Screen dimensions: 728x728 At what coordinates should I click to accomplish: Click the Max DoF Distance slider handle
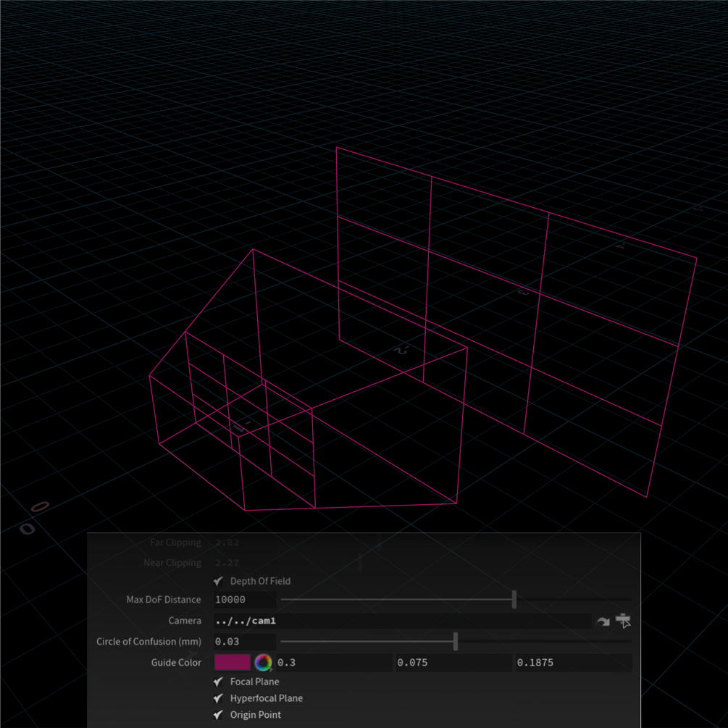pos(514,599)
